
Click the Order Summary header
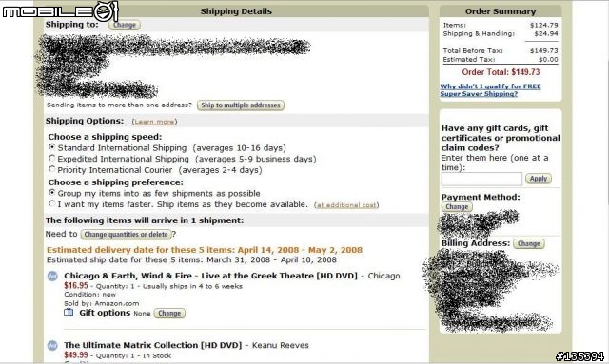[x=501, y=11]
